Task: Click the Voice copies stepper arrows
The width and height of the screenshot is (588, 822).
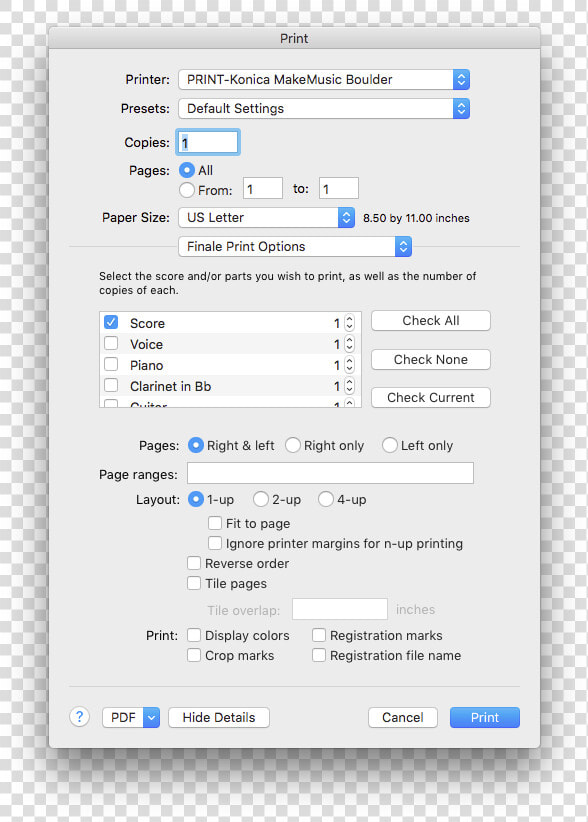Action: pyautogui.click(x=350, y=344)
